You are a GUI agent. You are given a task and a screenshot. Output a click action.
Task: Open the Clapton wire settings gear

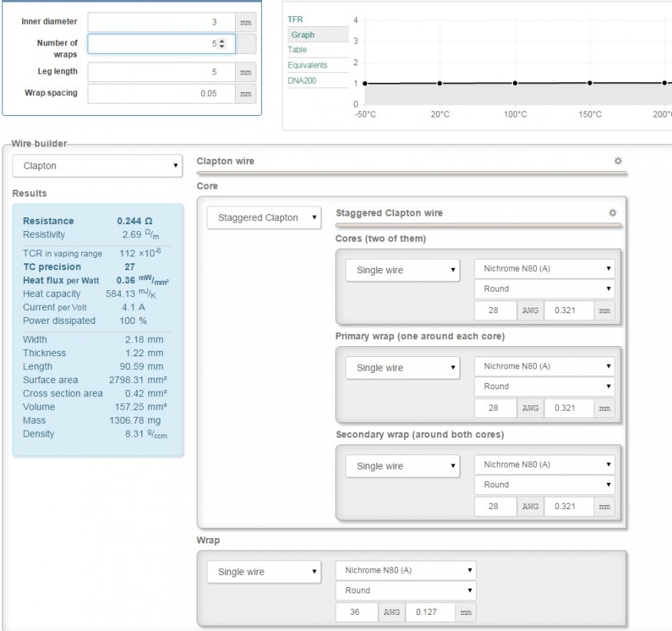point(617,161)
